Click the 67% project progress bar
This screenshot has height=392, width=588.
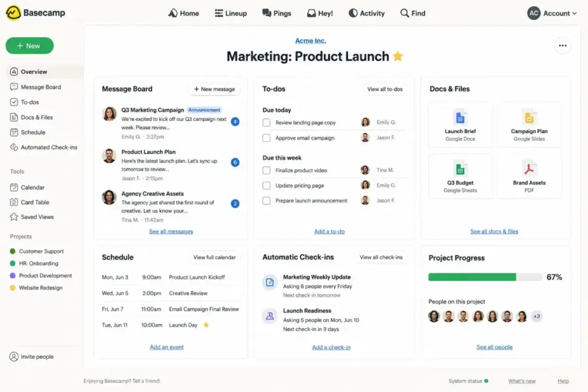[485, 277]
